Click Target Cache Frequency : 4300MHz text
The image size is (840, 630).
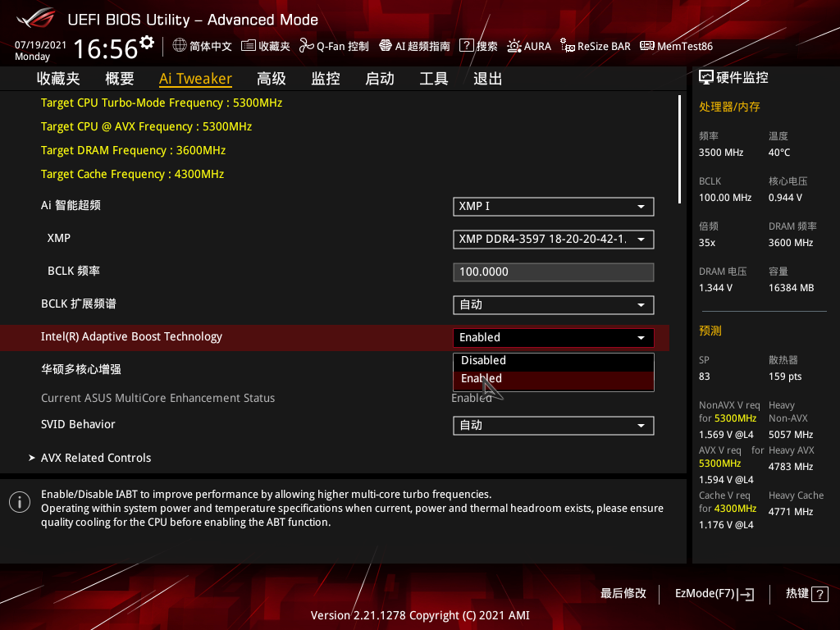[x=132, y=174]
